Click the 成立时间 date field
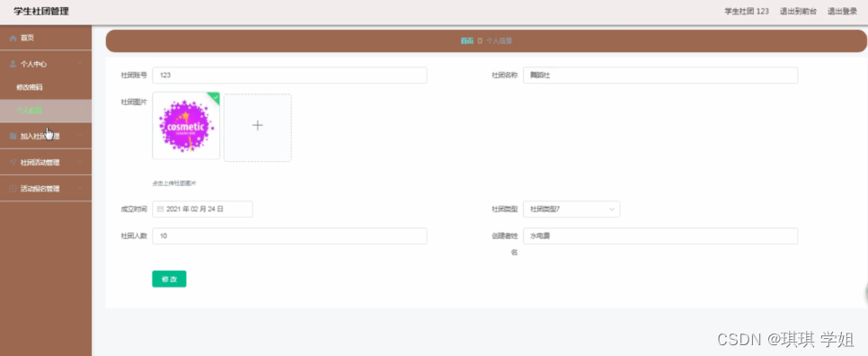Viewport: 868px width, 356px height. coord(202,209)
